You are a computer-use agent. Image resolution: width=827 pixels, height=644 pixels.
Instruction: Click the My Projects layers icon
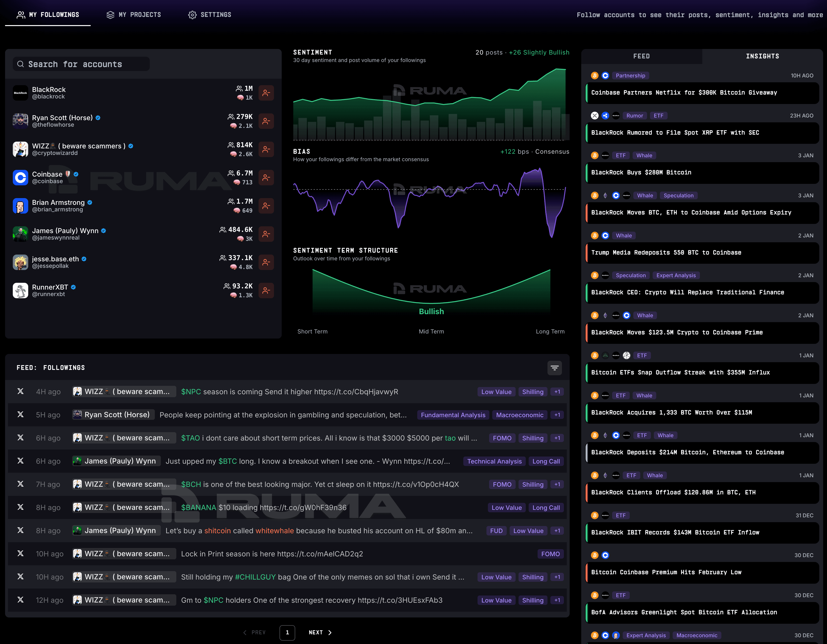click(x=110, y=15)
